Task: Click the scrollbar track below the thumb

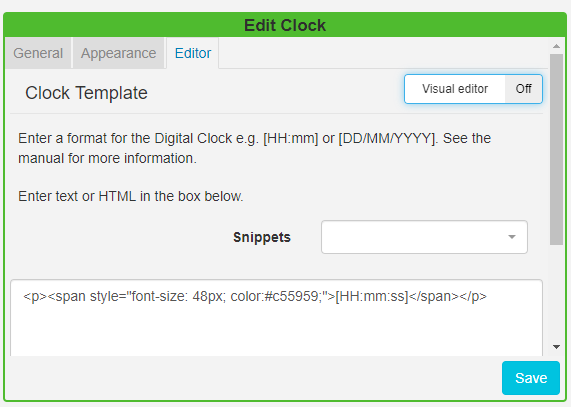Action: (x=556, y=293)
